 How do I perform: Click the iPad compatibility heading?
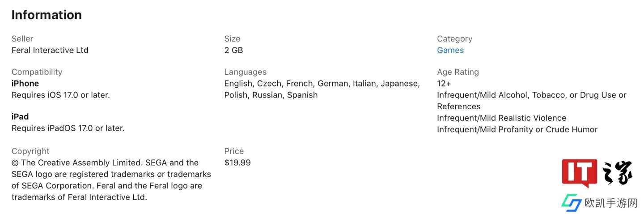pos(20,116)
